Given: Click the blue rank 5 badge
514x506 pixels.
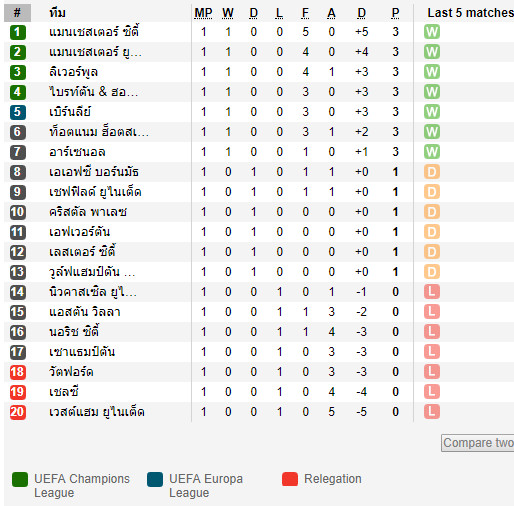Looking at the screenshot, I should [x=18, y=112].
